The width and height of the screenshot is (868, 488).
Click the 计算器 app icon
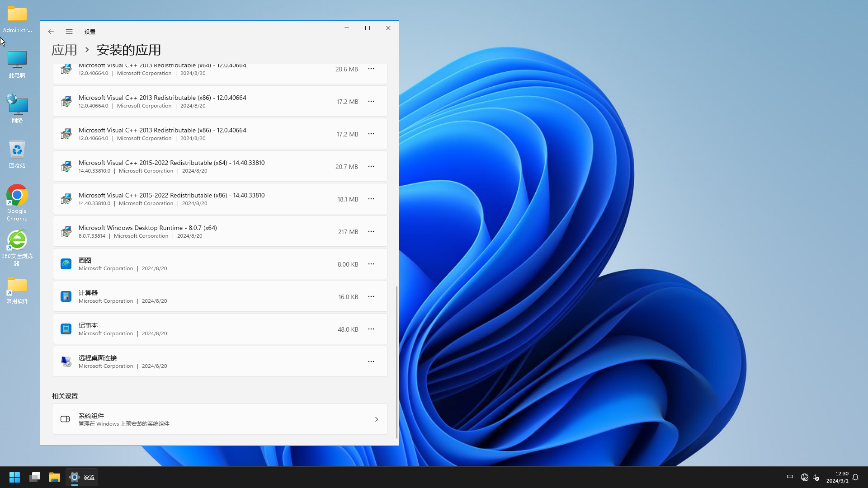click(x=66, y=296)
